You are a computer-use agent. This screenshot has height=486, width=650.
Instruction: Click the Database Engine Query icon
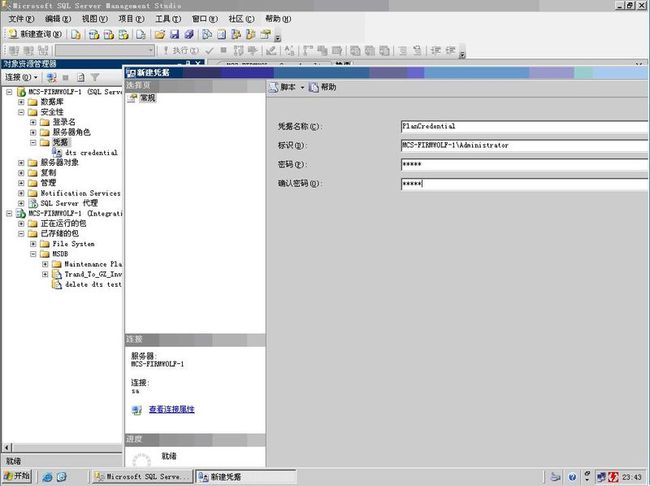(75, 34)
